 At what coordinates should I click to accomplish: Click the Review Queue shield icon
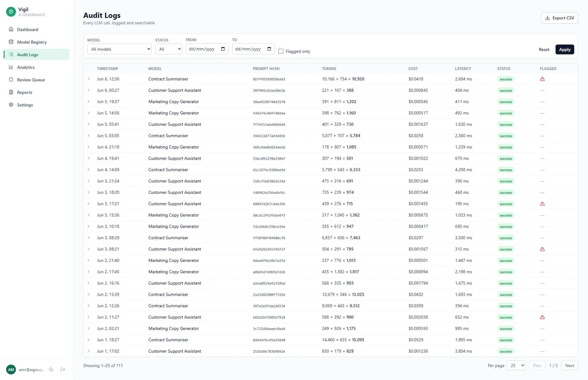coord(11,79)
